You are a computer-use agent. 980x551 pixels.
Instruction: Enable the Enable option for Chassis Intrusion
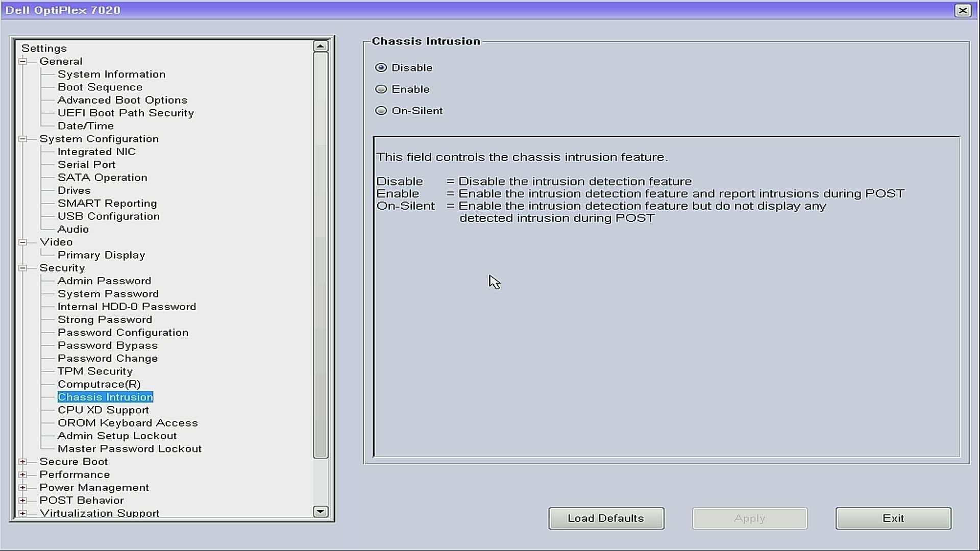tap(382, 88)
